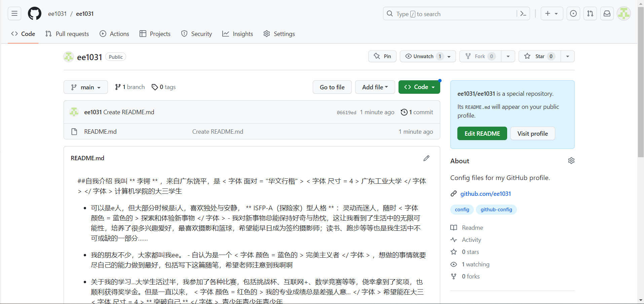The width and height of the screenshot is (644, 304).
Task: Click the repository owner avatar beside ee1031 title
Action: coord(69,57)
